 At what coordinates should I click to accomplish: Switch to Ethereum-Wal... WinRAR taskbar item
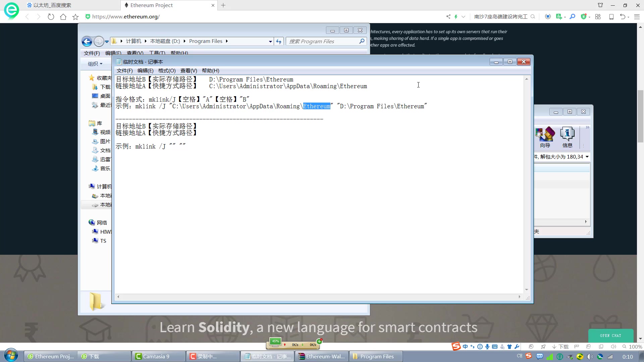click(321, 356)
